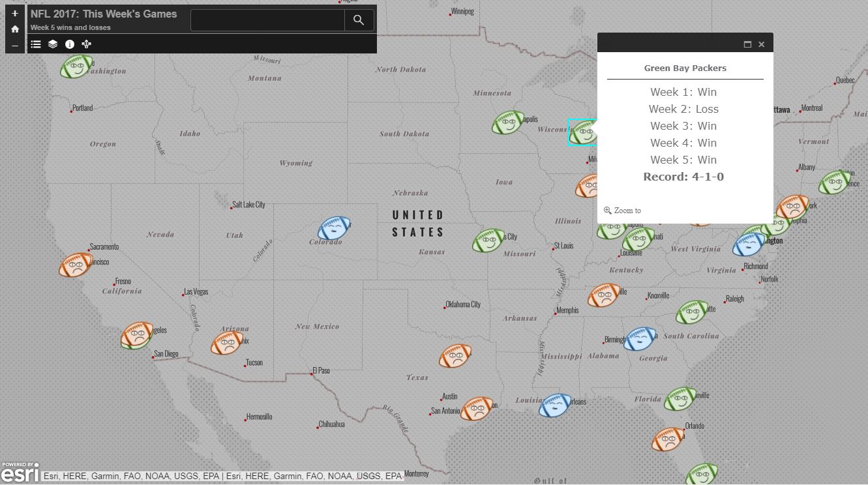Maximize the Green Bay Packers popup
868x485 pixels.
point(747,44)
